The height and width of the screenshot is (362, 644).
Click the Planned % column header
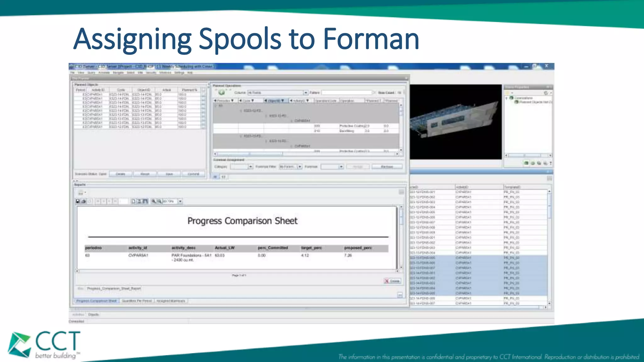189,90
